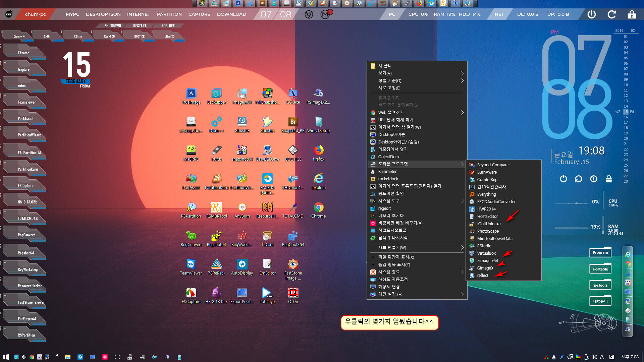Click the peTools widget button
This screenshot has height=362, width=644.
point(600,285)
